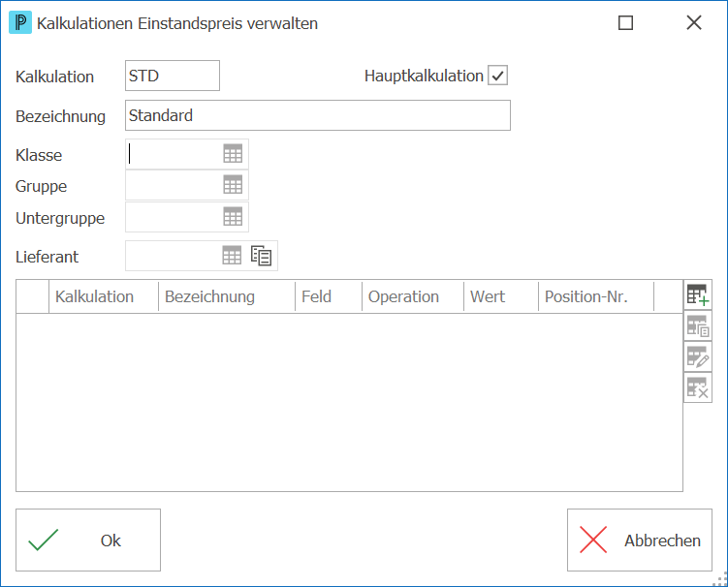This screenshot has height=587, width=728.
Task: Open the Untergruppe lookup table icon
Action: 233,216
